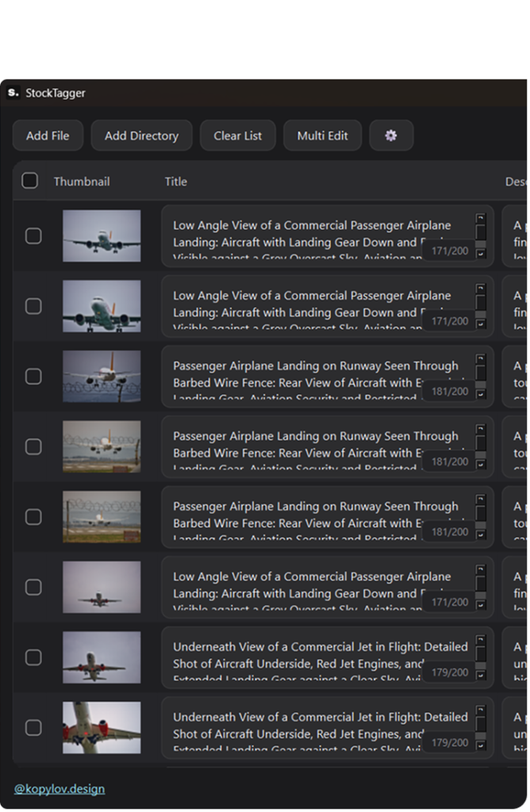The width and height of the screenshot is (530, 812).
Task: Select checkbox for fourth row airplane image
Action: pos(33,446)
